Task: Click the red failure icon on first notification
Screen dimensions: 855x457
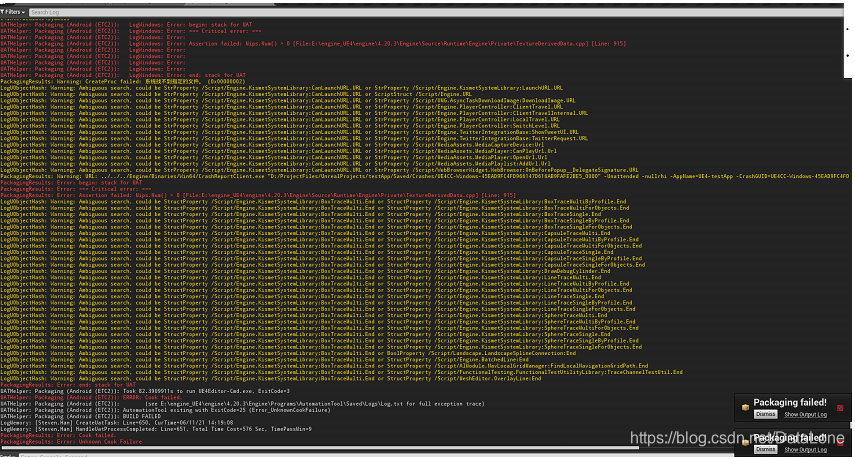Action: [840, 407]
